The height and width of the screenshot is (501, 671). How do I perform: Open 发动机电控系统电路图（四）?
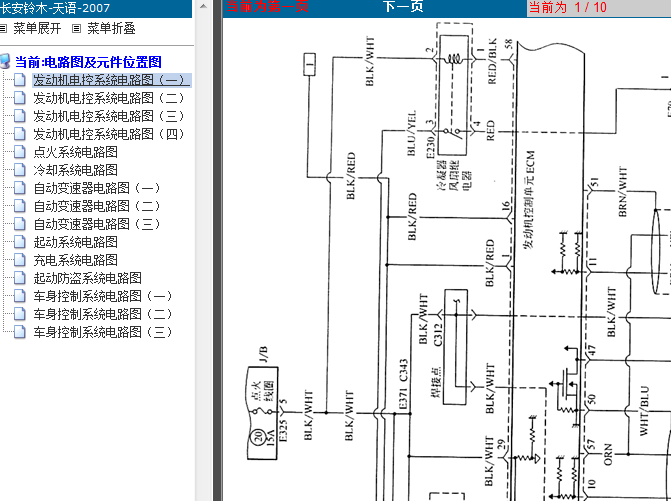click(x=109, y=134)
